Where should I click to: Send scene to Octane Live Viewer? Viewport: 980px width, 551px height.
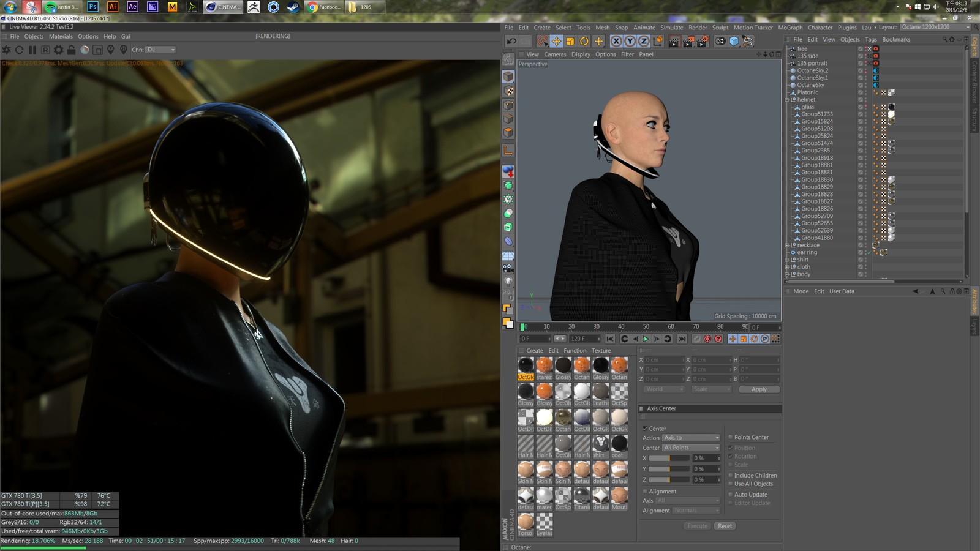pyautogui.click(x=7, y=50)
